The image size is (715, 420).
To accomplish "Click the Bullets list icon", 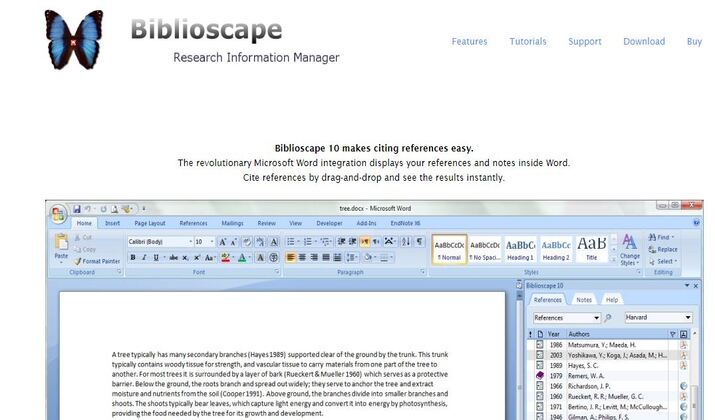I will point(291,242).
